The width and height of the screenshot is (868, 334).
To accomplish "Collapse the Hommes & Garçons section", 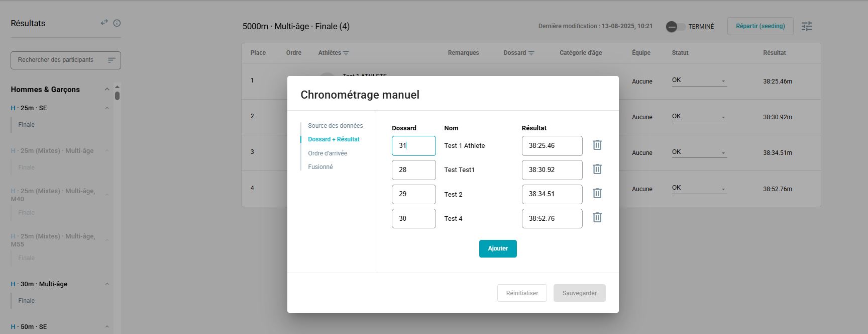I will pyautogui.click(x=106, y=90).
